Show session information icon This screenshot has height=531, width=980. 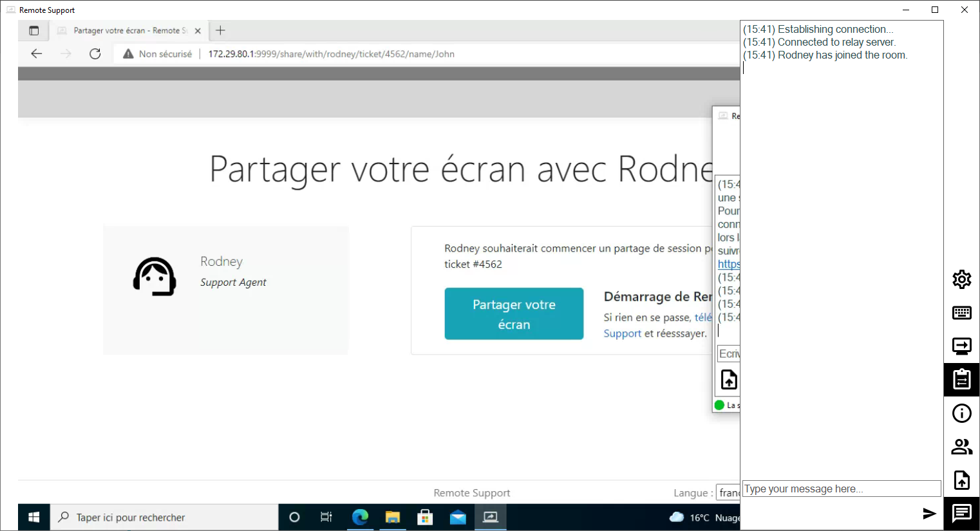[961, 413]
